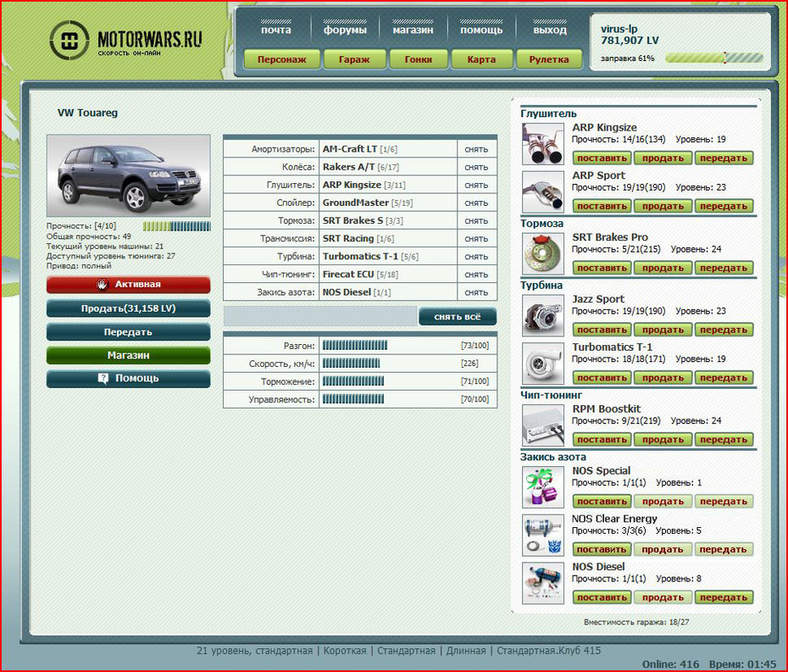Open the магазин menu item
The image size is (788, 672).
(x=413, y=29)
